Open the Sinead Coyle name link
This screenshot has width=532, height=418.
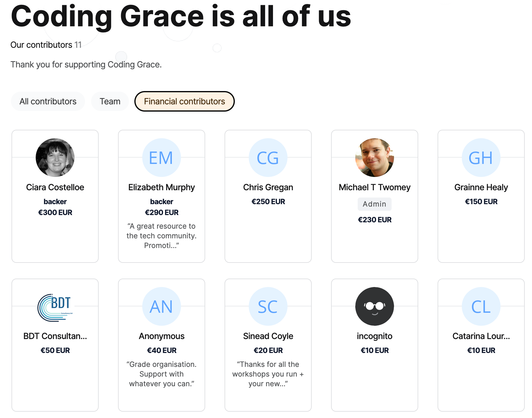point(268,336)
